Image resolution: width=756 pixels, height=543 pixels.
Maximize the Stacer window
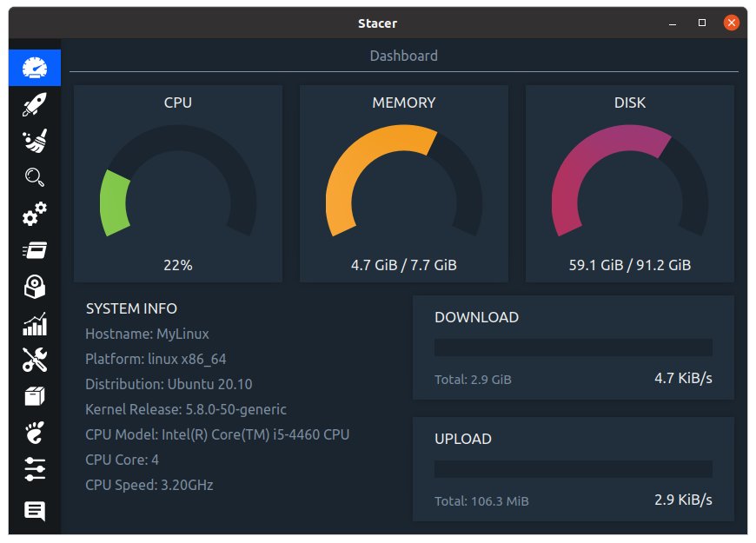702,23
